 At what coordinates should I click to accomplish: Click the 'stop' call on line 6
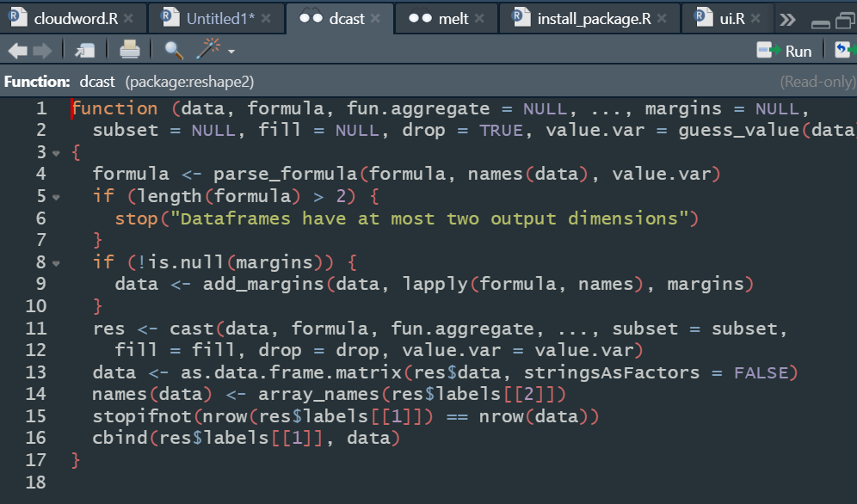[137, 218]
